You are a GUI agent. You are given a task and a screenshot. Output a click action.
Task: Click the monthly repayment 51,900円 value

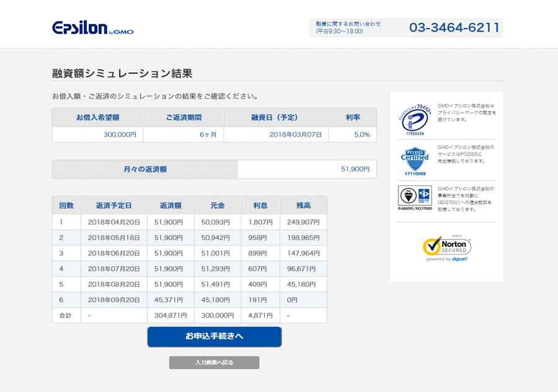point(355,169)
